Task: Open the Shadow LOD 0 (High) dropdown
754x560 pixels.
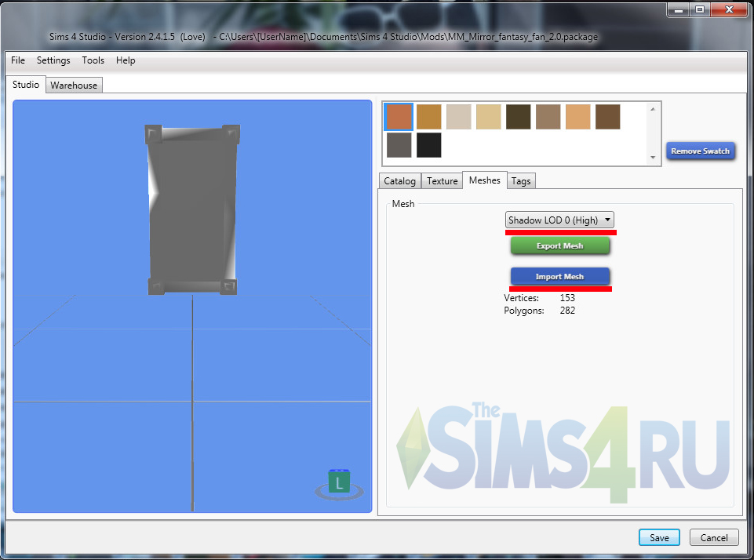Action: tap(559, 220)
